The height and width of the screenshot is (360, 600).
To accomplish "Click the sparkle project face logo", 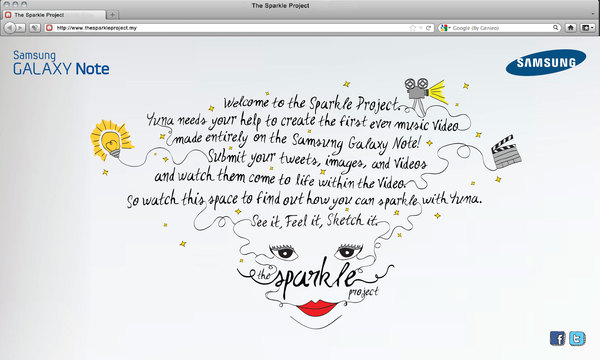I will [315, 285].
